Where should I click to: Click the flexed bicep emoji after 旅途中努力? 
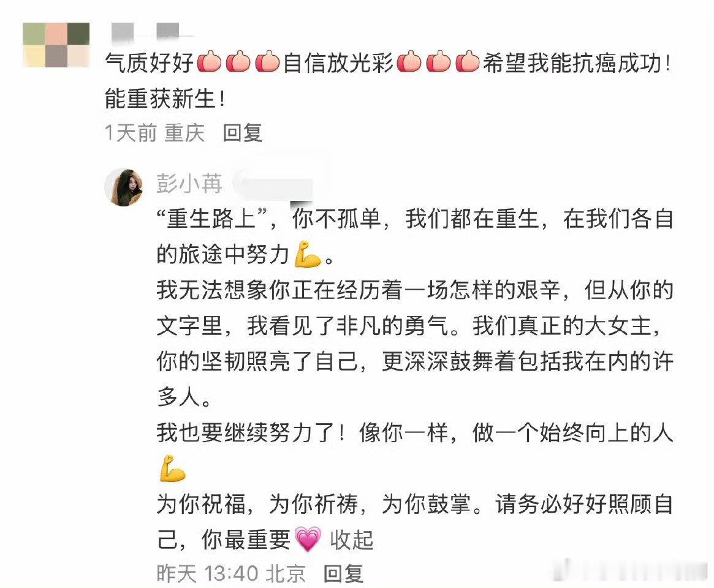(x=308, y=254)
